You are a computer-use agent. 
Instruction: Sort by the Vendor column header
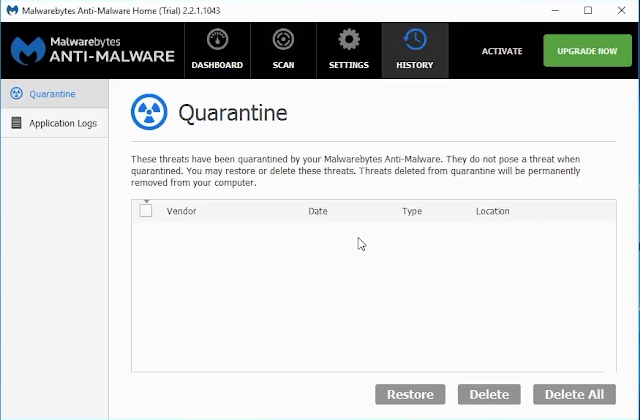pyautogui.click(x=182, y=211)
